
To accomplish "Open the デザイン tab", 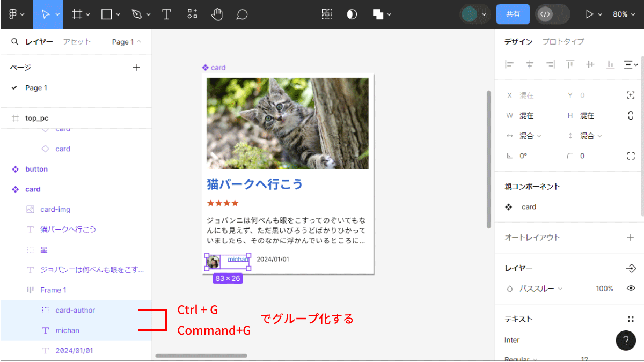I will (518, 42).
